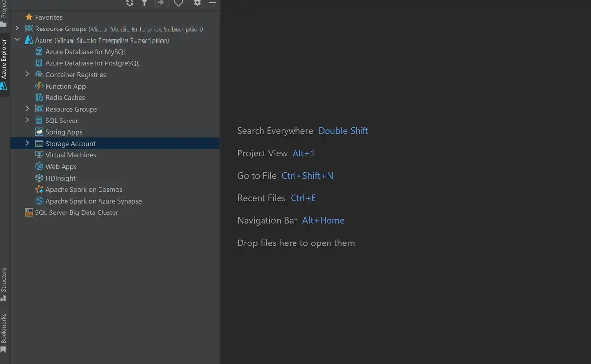This screenshot has width=591, height=364.
Task: Click the Storage Account icon
Action: coord(39,144)
